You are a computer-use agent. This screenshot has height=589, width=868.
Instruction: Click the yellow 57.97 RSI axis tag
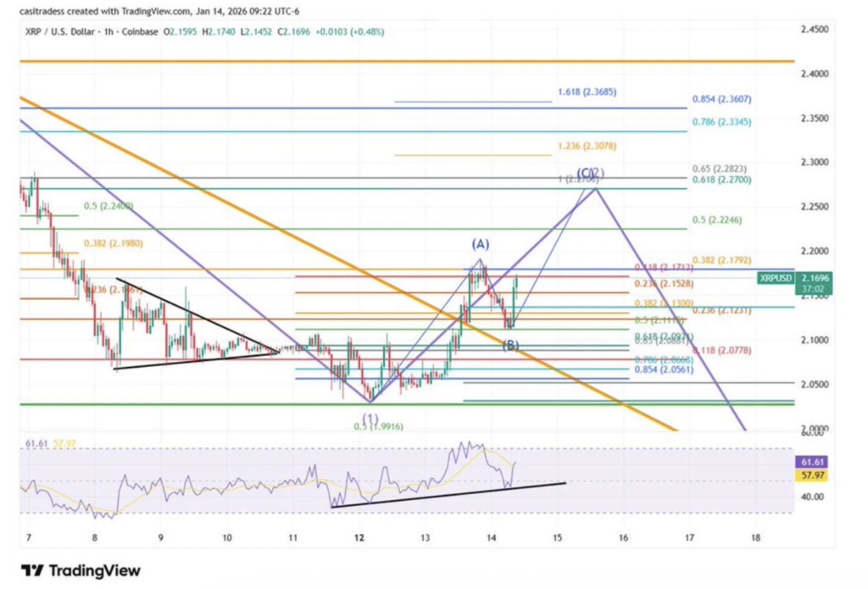pyautogui.click(x=810, y=475)
